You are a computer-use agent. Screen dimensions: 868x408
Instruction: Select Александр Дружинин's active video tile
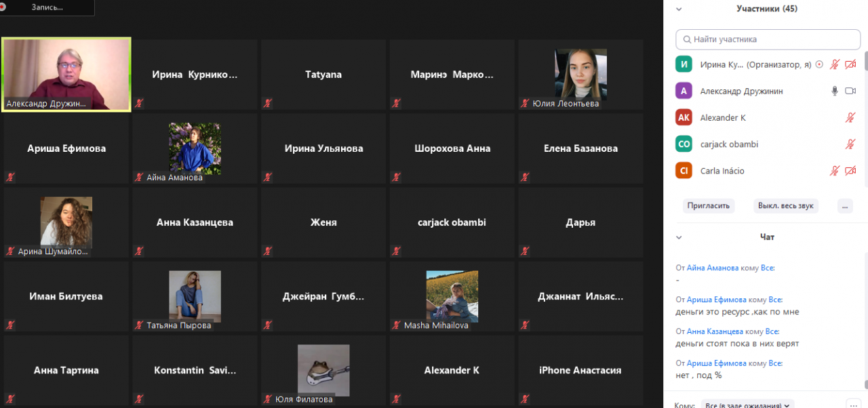click(66, 74)
